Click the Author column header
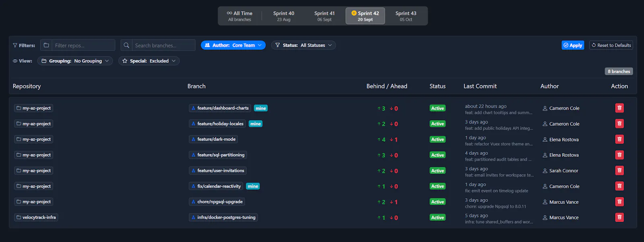The height and width of the screenshot is (242, 644). (549, 86)
